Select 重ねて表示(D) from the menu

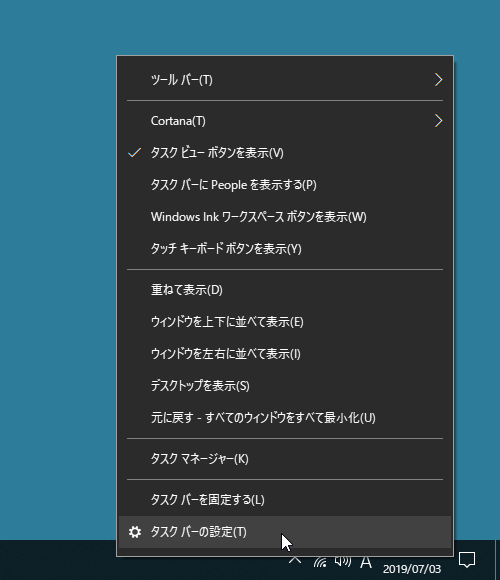285,290
